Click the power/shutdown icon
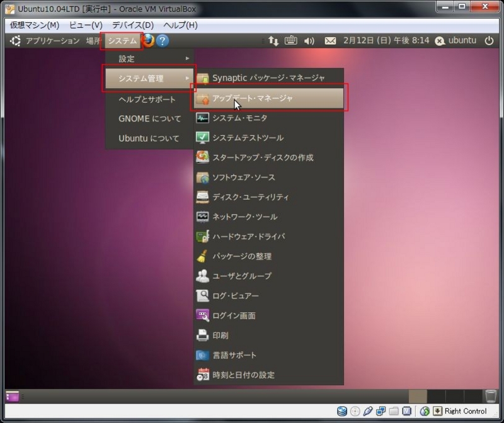This screenshot has height=423, width=504. click(489, 41)
